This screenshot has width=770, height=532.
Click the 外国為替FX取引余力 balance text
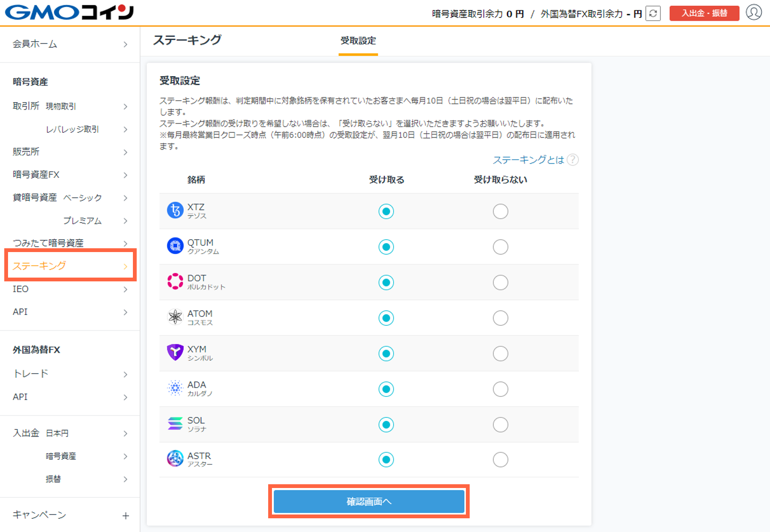click(591, 14)
